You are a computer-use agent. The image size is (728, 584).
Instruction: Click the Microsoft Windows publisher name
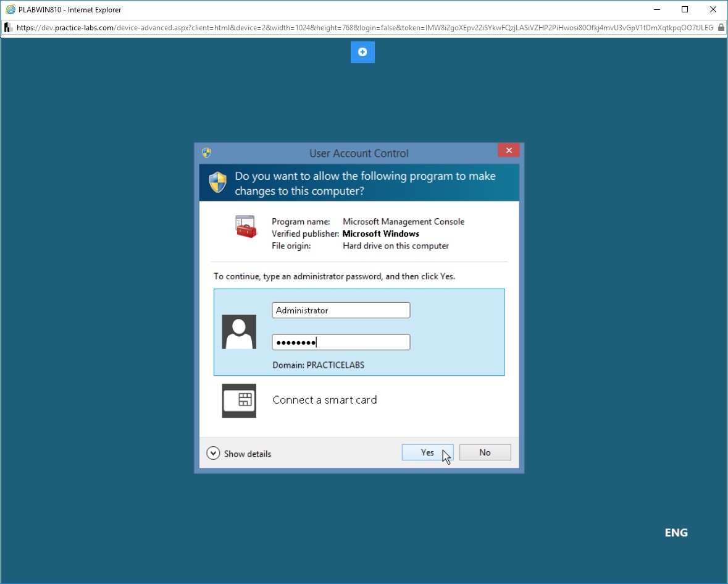[381, 234]
